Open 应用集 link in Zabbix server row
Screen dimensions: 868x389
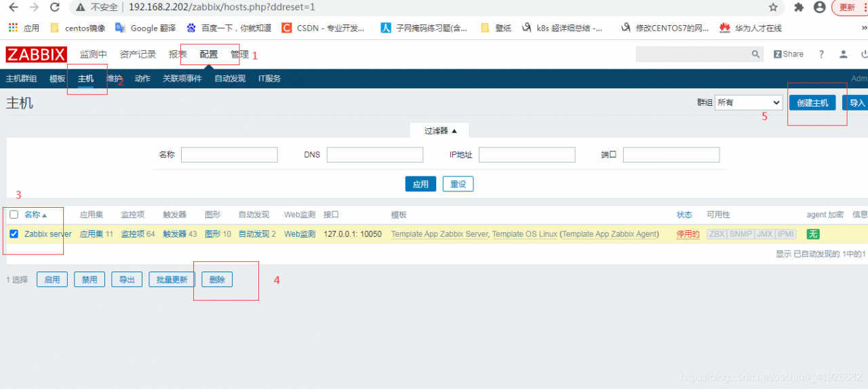tap(92, 234)
